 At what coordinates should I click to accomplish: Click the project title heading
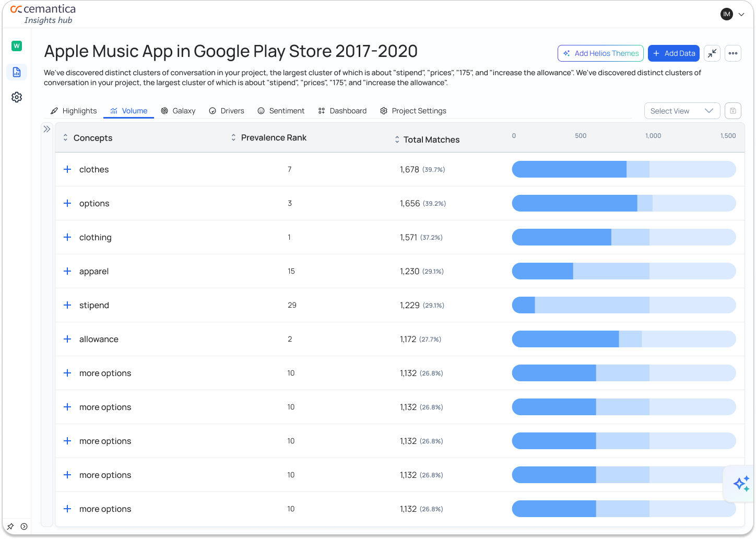[231, 51]
